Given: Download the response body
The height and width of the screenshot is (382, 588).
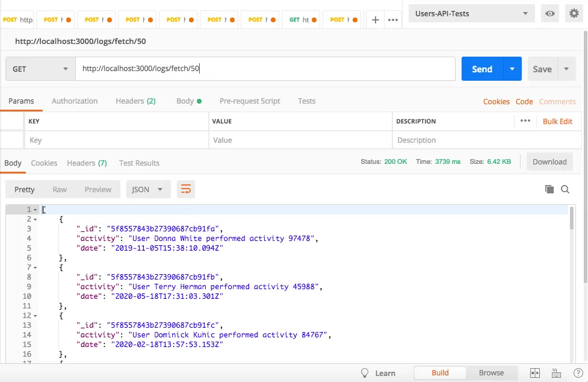Looking at the screenshot, I should [549, 161].
